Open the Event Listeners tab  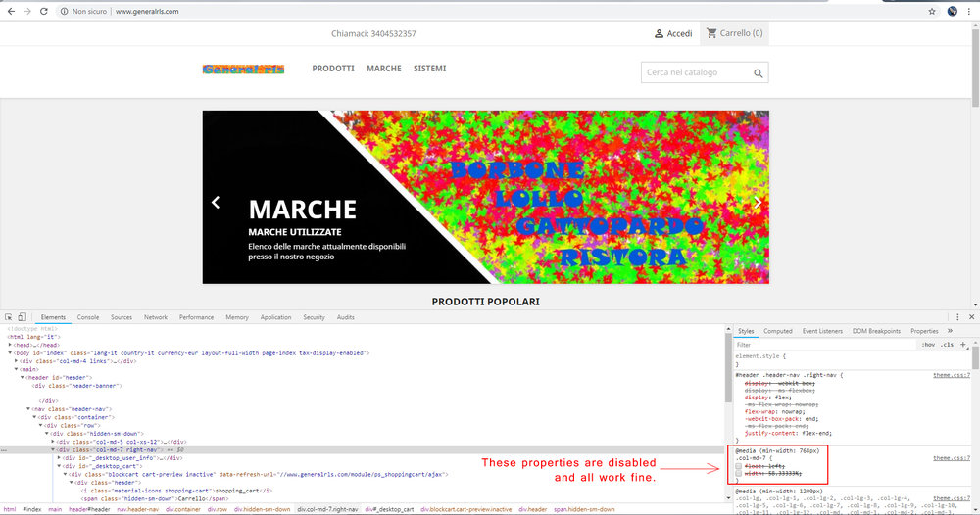(822, 331)
